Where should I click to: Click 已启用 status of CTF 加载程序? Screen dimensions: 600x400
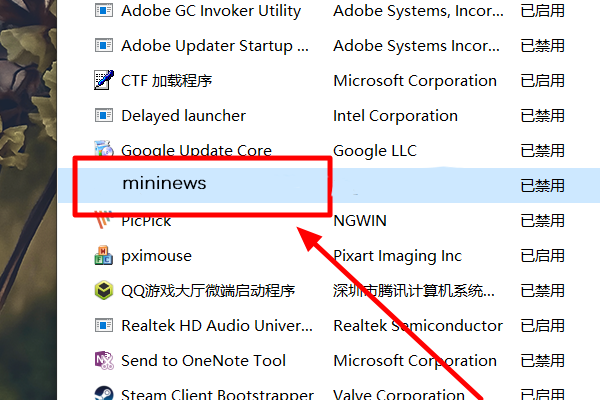point(543,81)
